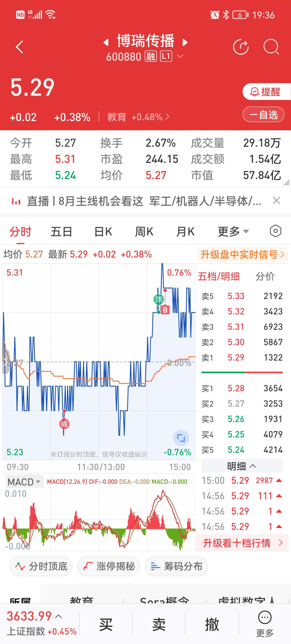Open 筹码分布 feature chip
Screen dimensions: 291x644
point(176,566)
